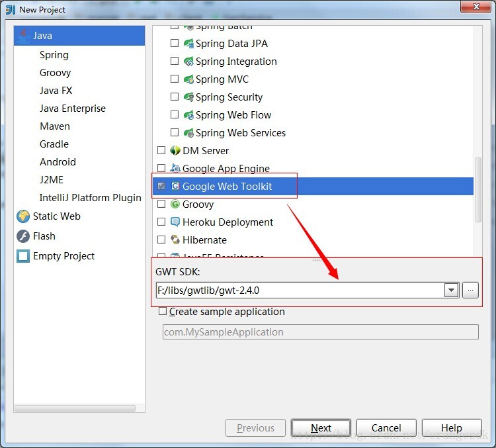Click the Groovy framework icon
Screen dimensions: 496x448
[175, 204]
